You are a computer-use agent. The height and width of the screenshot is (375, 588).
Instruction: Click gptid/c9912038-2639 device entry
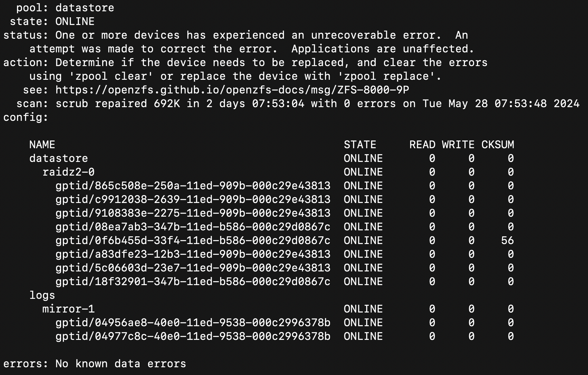click(193, 199)
